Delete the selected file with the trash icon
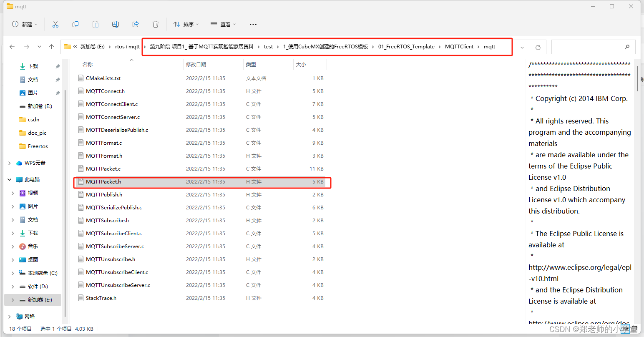The image size is (644, 337). tap(156, 24)
